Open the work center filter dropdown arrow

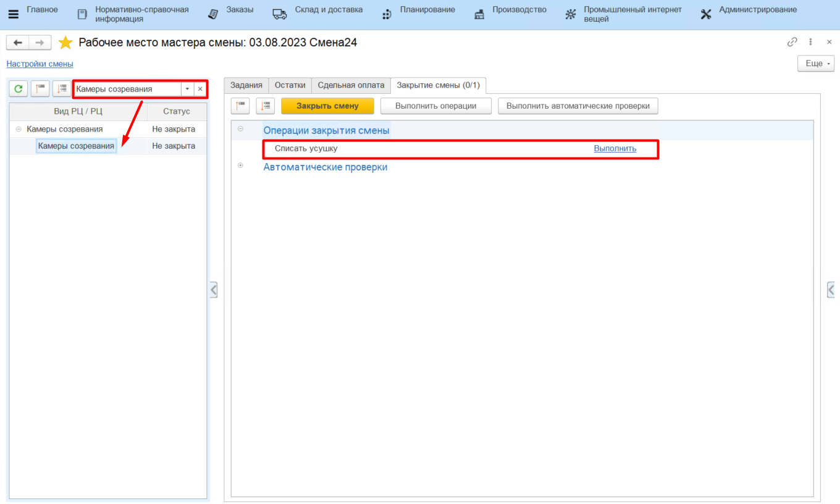(187, 89)
